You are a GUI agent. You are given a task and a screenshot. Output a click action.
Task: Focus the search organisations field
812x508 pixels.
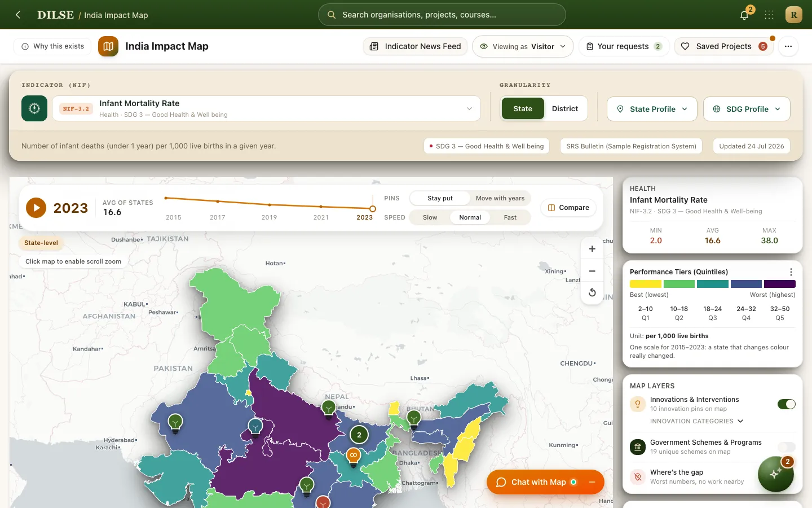pyautogui.click(x=442, y=15)
